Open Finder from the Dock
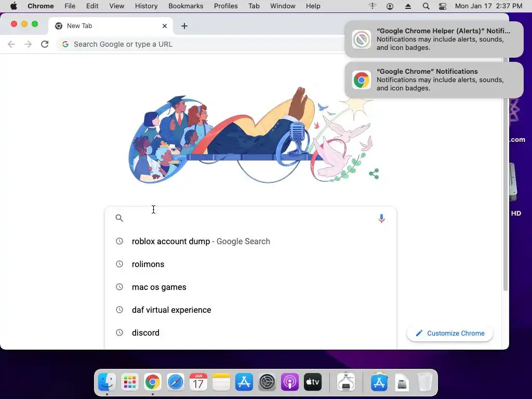This screenshot has width=532, height=399. point(107,382)
